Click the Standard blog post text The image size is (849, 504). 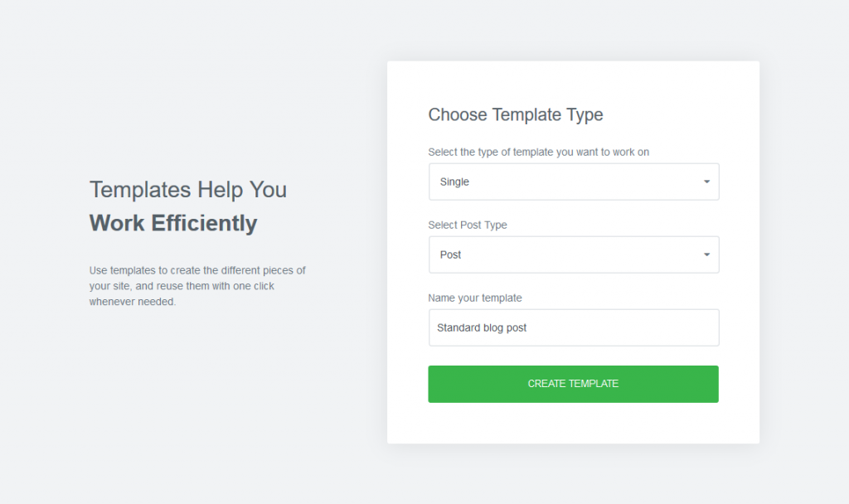click(x=482, y=327)
